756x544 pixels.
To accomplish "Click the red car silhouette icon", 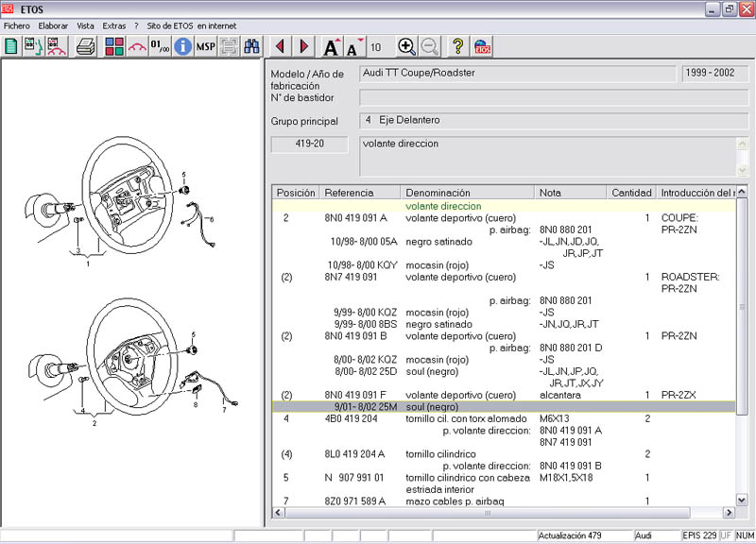I will click(x=137, y=46).
